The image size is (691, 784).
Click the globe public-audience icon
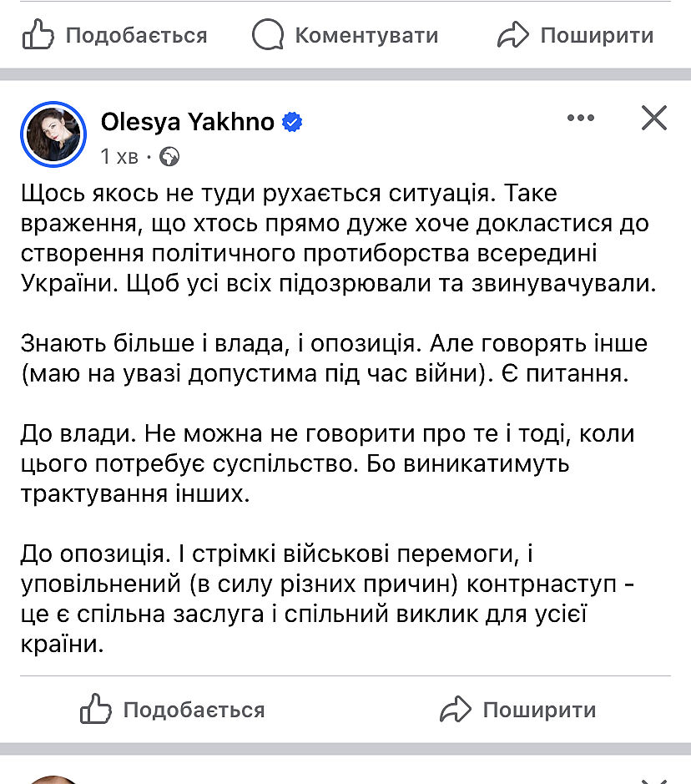click(x=169, y=156)
